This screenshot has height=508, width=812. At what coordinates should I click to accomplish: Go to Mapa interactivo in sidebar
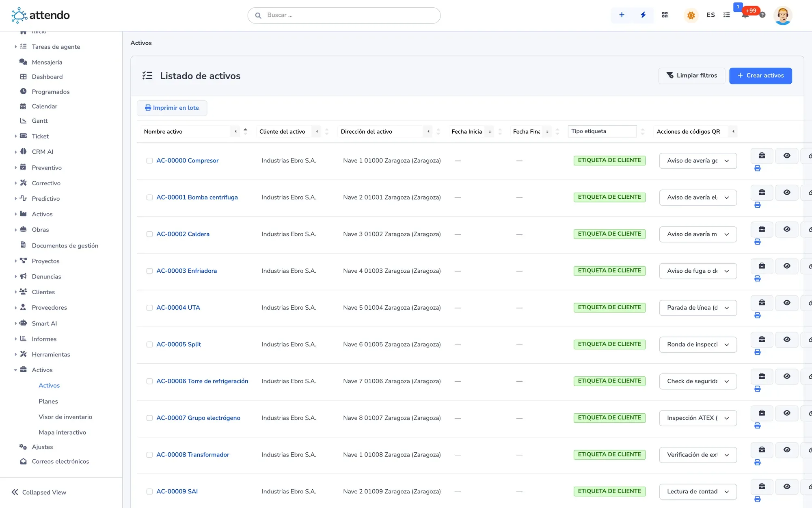[x=62, y=432]
